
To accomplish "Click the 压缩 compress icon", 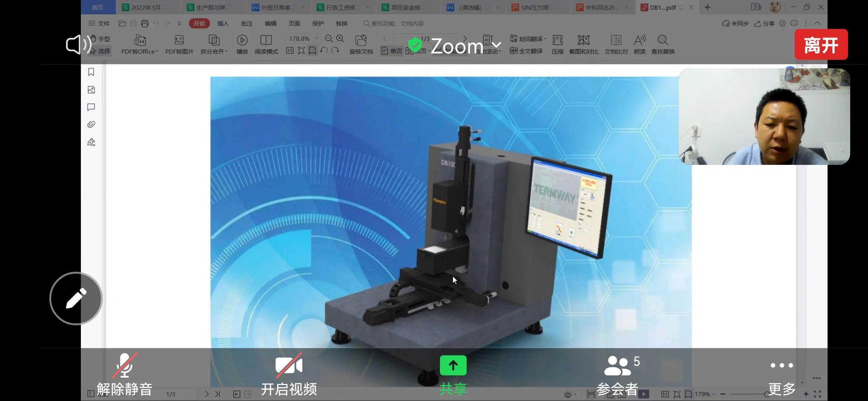I will tap(558, 45).
